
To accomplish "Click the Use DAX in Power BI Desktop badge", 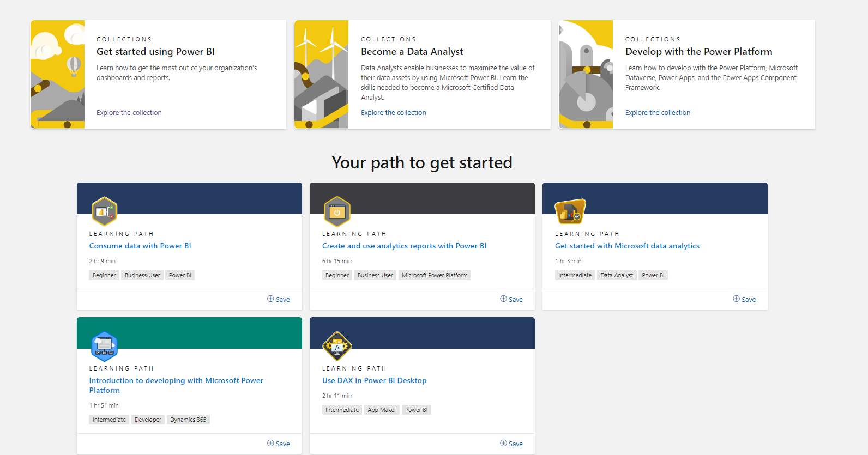I will (x=337, y=346).
